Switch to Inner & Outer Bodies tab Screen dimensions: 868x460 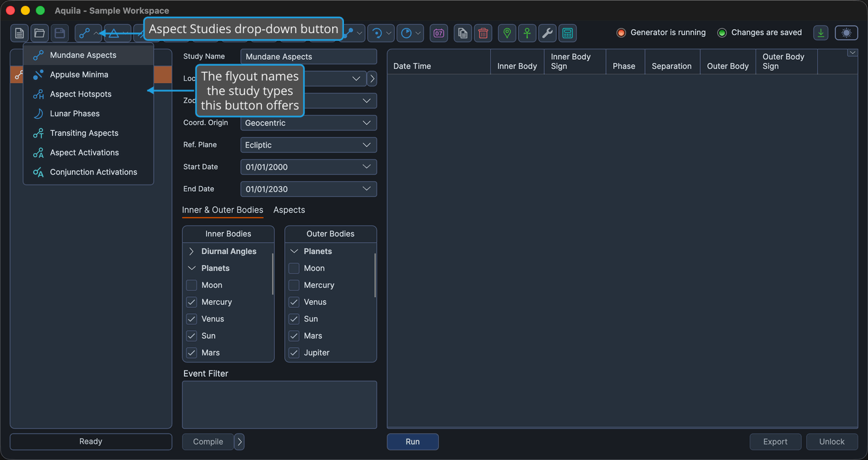click(222, 210)
